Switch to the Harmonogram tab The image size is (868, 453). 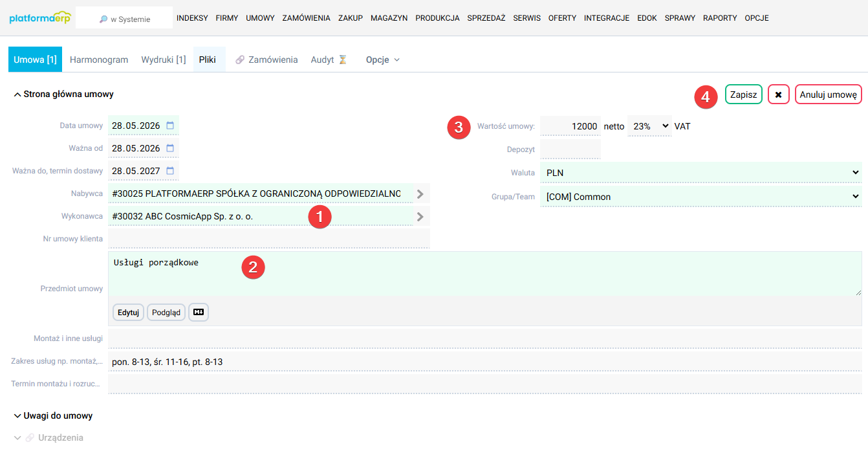pyautogui.click(x=99, y=60)
